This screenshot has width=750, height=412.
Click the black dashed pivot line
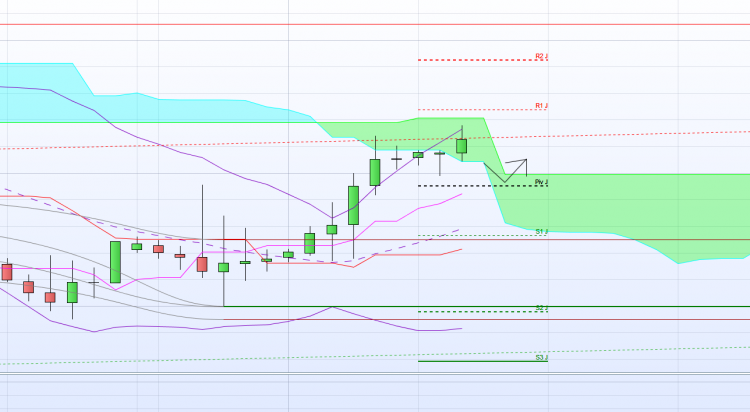click(x=483, y=186)
